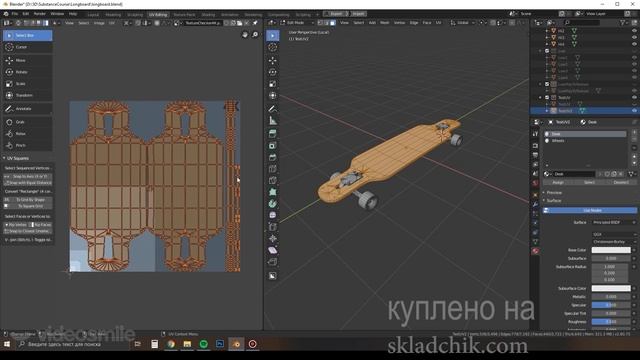The width and height of the screenshot is (640, 360).
Task: Open the Material properties tab icon
Action: pyautogui.click(x=535, y=251)
